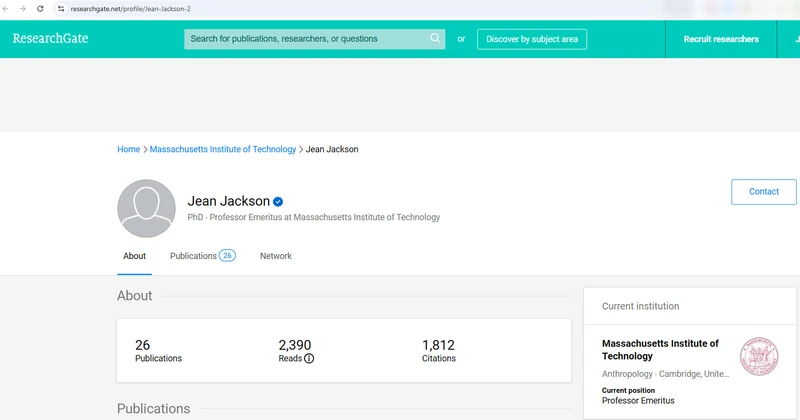Click the browser back arrow
The image size is (800, 420).
coord(6,9)
